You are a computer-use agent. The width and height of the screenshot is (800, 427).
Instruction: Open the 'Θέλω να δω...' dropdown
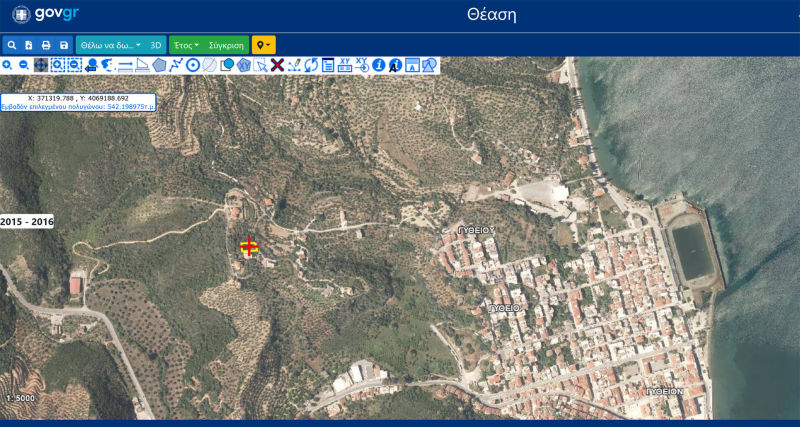click(x=110, y=45)
